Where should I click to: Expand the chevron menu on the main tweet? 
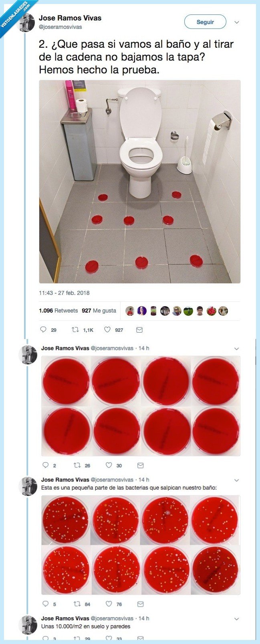(237, 22)
